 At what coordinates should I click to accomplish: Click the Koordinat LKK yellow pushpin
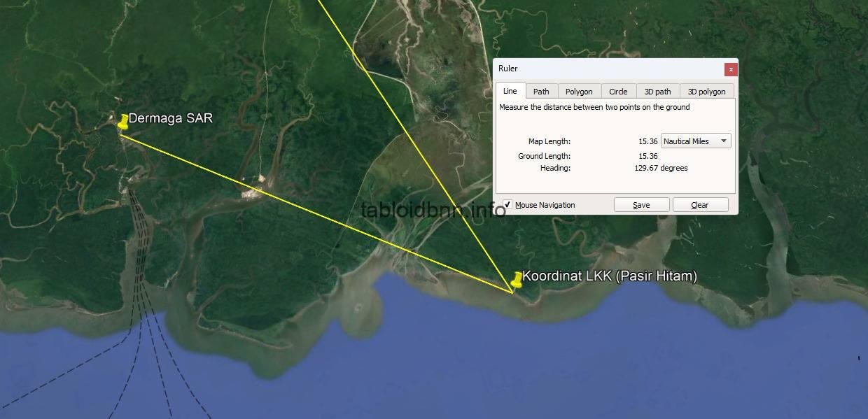click(517, 280)
